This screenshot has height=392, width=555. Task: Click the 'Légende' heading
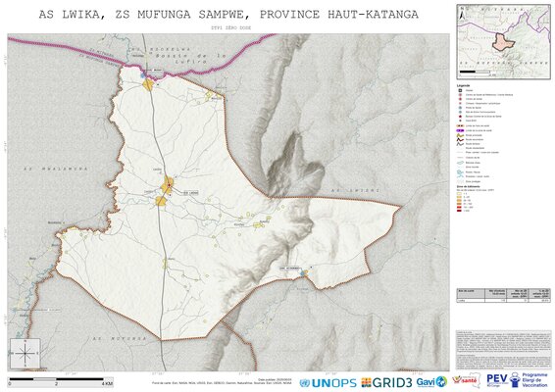click(x=463, y=85)
